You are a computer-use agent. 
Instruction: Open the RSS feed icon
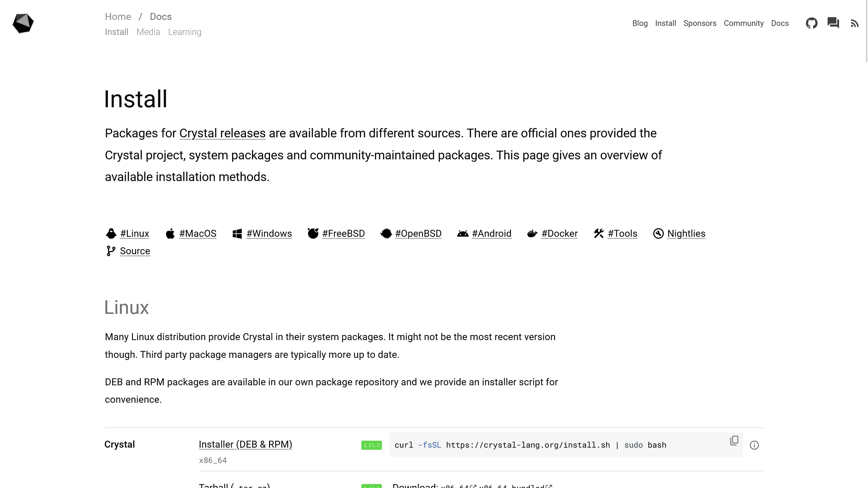[855, 23]
